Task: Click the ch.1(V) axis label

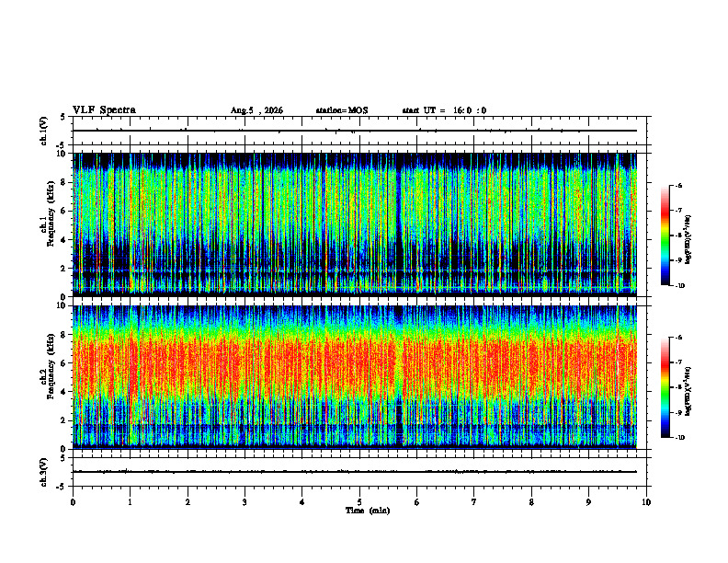Action: click(x=43, y=131)
